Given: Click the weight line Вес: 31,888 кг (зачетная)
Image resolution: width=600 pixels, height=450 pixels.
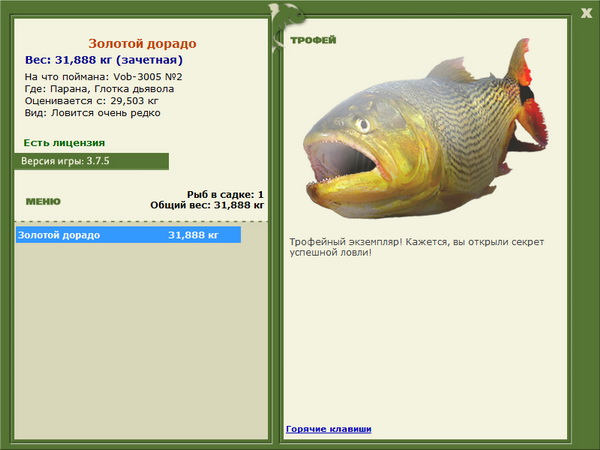Looking at the screenshot, I should 104,60.
